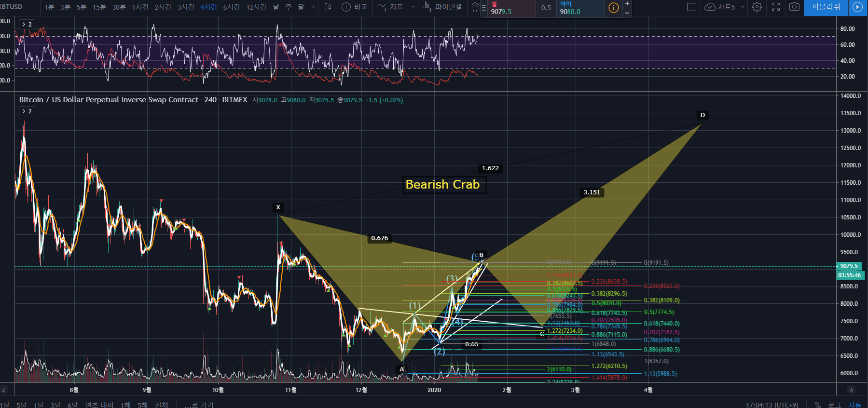
Task: Click the Bearish Crab pattern label
Action: [444, 185]
